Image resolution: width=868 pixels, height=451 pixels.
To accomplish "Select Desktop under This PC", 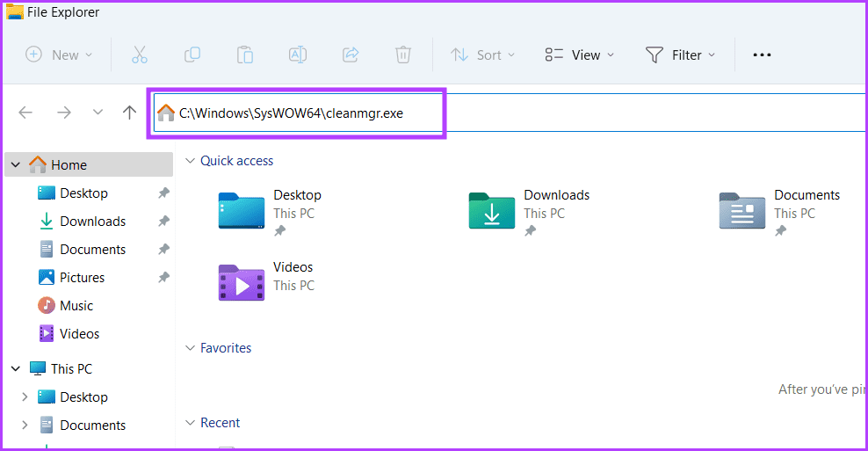I will [x=83, y=396].
